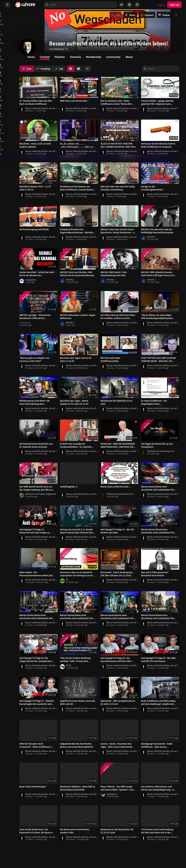Sort content by Top
The image size is (186, 868).
coord(59,69)
